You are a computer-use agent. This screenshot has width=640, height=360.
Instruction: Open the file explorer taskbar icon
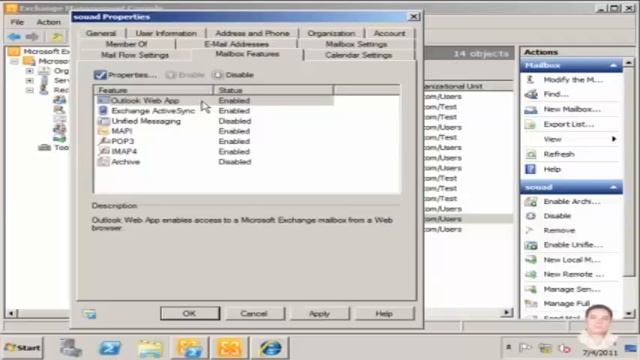(x=150, y=348)
